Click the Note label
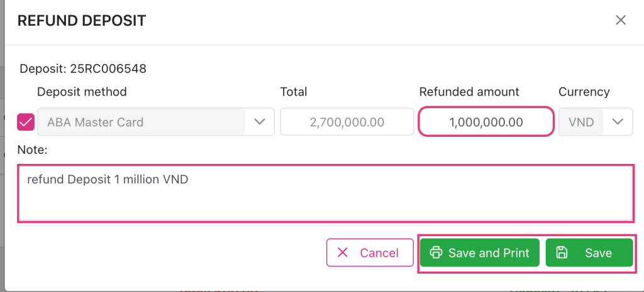644x292 pixels. [33, 150]
